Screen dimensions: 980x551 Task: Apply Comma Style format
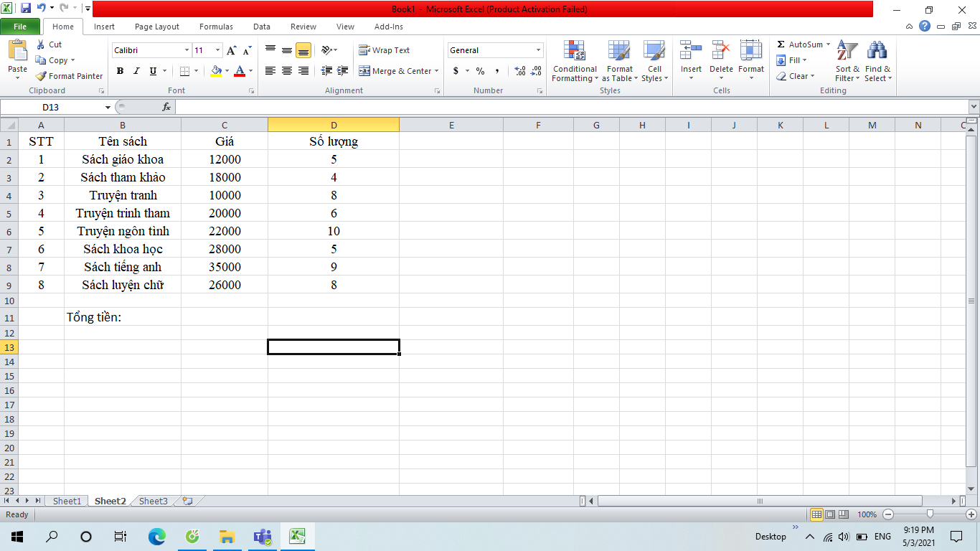coord(497,71)
